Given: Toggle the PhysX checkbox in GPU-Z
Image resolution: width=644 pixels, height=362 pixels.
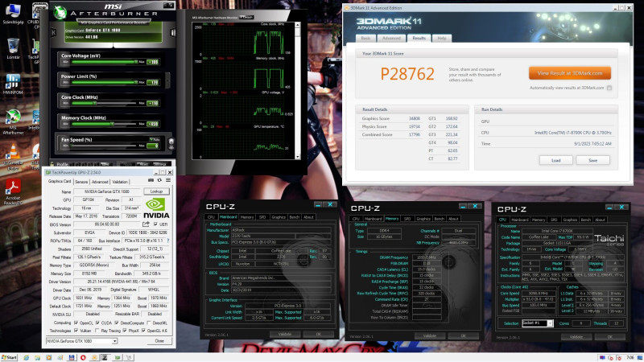Looking at the screenshot, I should [125, 331].
